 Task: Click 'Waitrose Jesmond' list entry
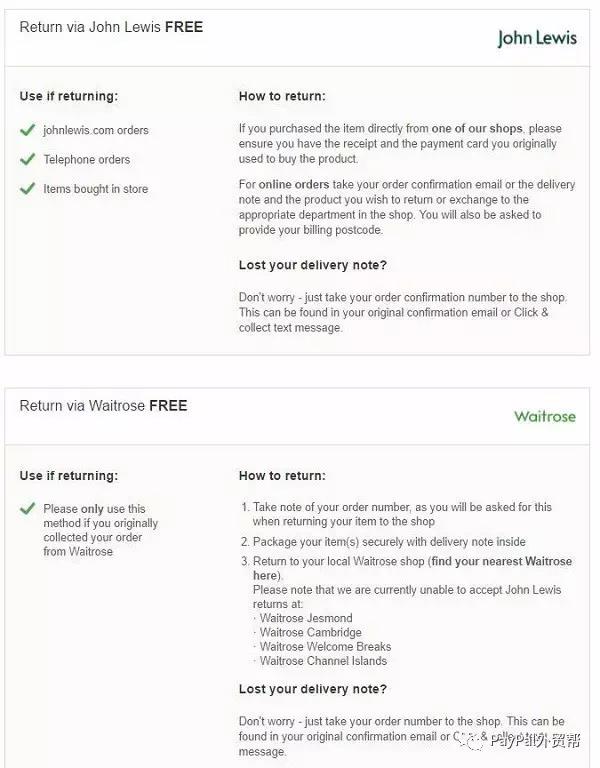306,618
